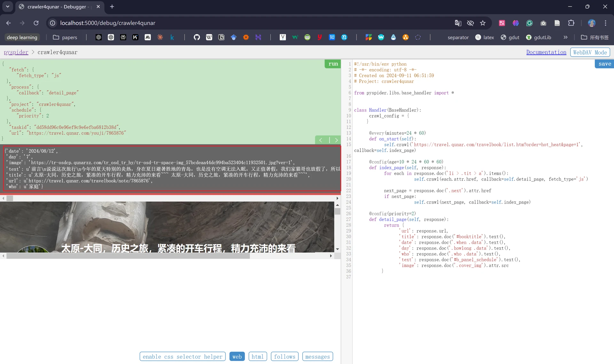Open the red 'y' bookmark icon
Screen dimensions: 614x364
tap(319, 37)
